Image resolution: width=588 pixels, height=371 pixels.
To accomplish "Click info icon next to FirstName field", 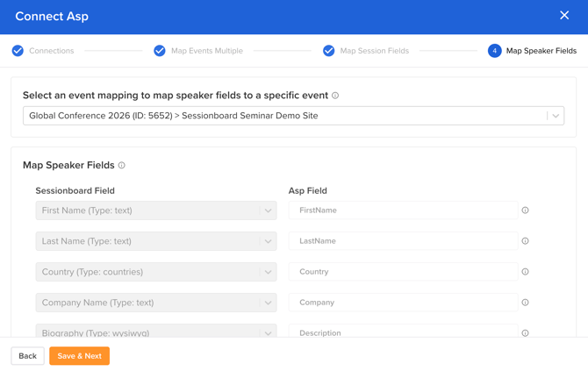I will click(525, 210).
